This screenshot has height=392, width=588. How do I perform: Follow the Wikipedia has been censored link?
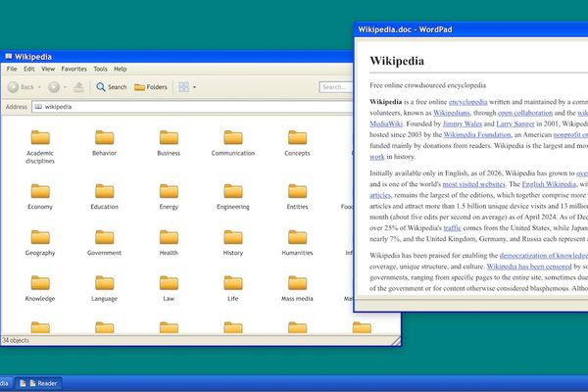tap(529, 267)
